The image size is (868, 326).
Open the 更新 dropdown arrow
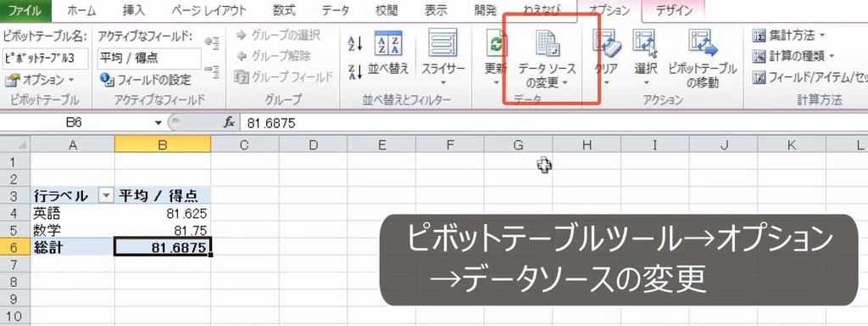pyautogui.click(x=497, y=83)
